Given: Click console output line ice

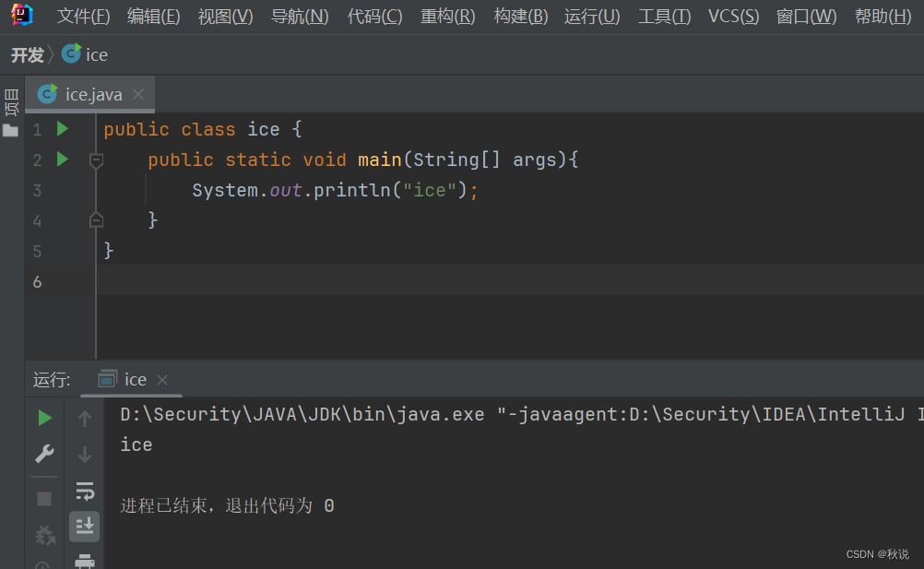Looking at the screenshot, I should pos(136,445).
